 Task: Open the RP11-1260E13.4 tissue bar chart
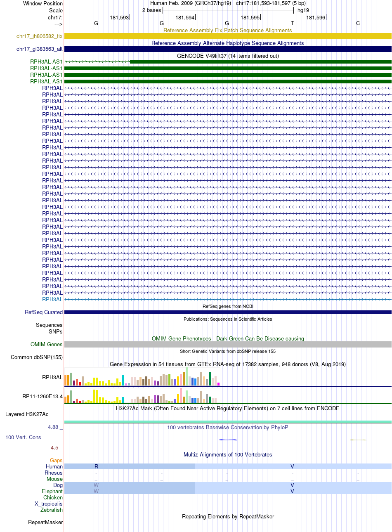pyautogui.click(x=142, y=395)
